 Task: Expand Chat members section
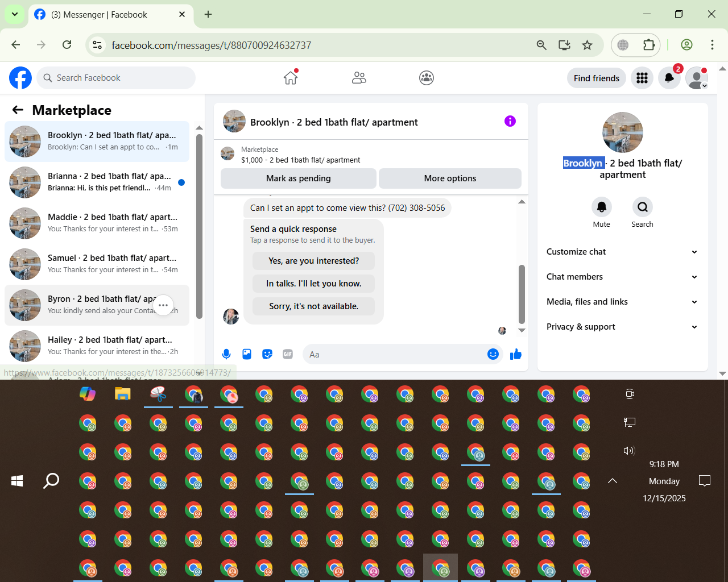coord(622,277)
